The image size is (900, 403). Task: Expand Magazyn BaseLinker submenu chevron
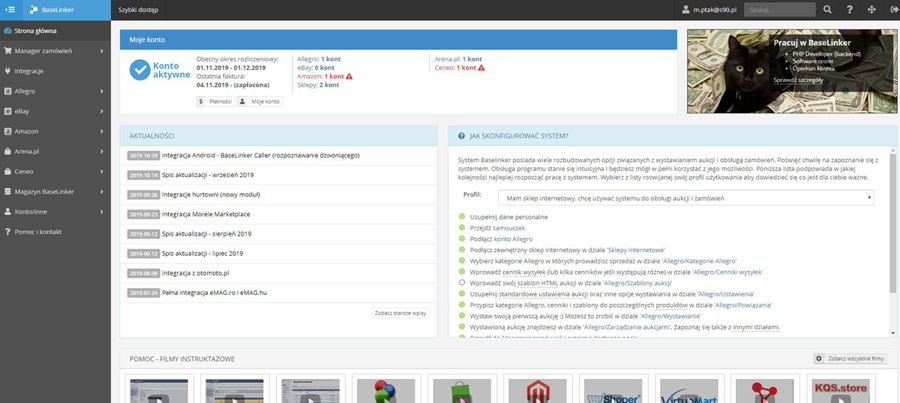102,192
